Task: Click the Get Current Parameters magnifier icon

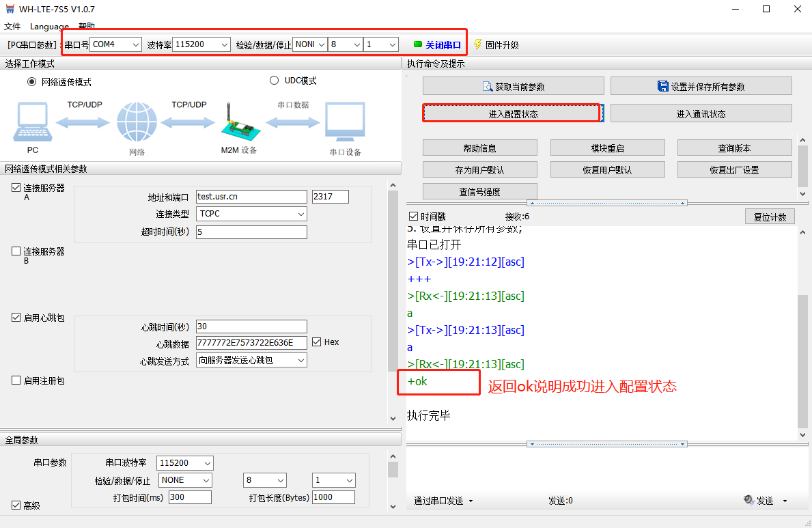Action: [488, 87]
